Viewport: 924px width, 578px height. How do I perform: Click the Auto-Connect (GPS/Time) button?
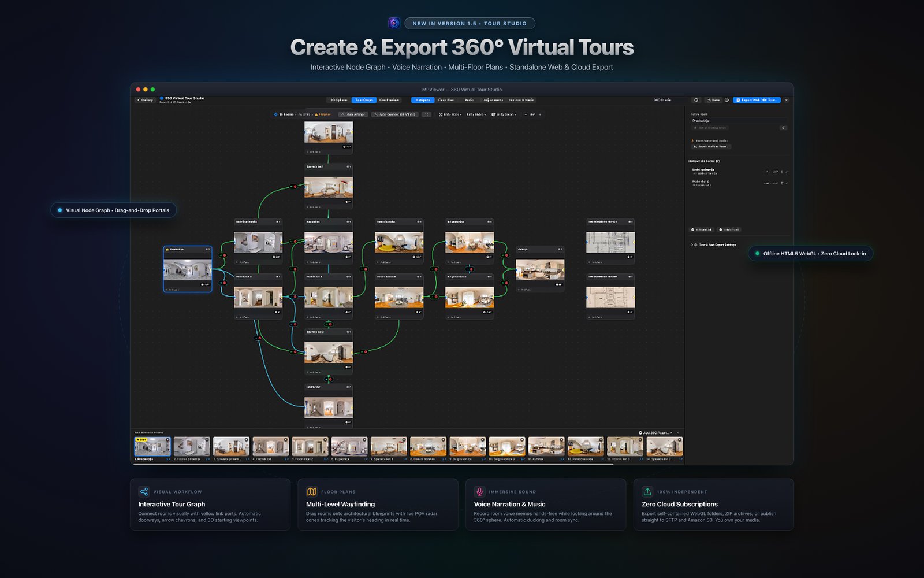tap(395, 114)
